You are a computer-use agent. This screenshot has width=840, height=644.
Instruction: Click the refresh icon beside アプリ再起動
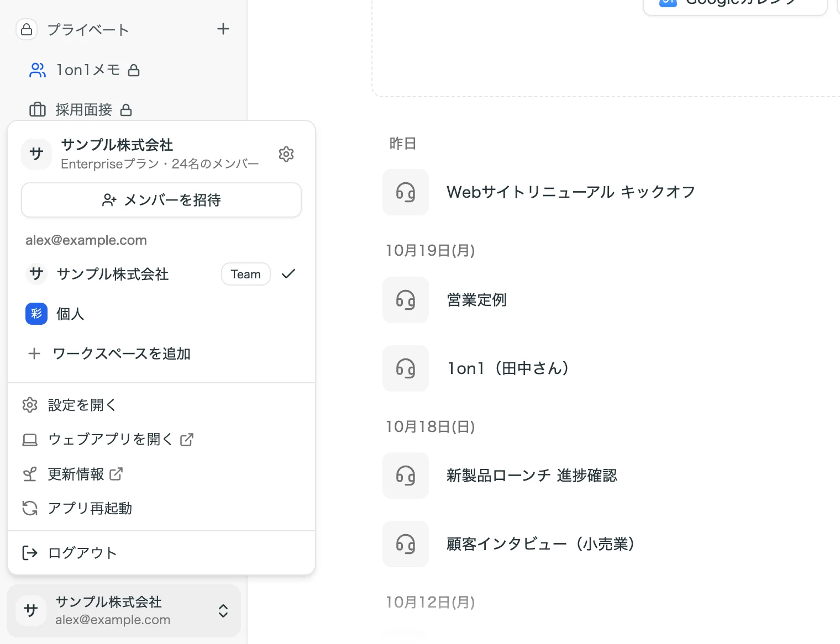[x=29, y=508]
